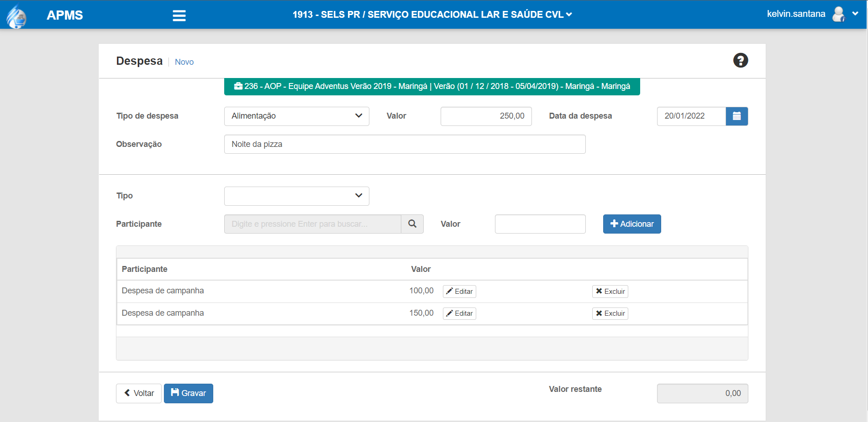Click the participant Valor input field
The image size is (868, 422).
click(x=540, y=224)
